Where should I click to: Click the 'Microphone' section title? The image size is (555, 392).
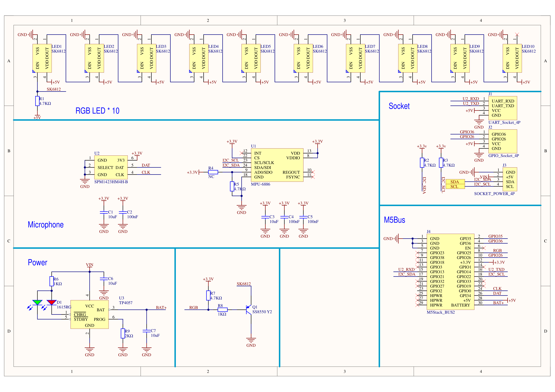[46, 225]
